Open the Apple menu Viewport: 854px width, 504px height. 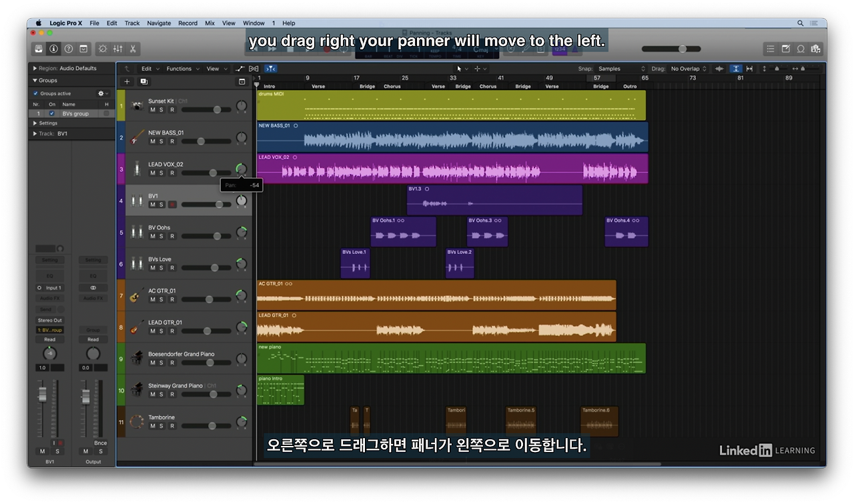[x=39, y=23]
